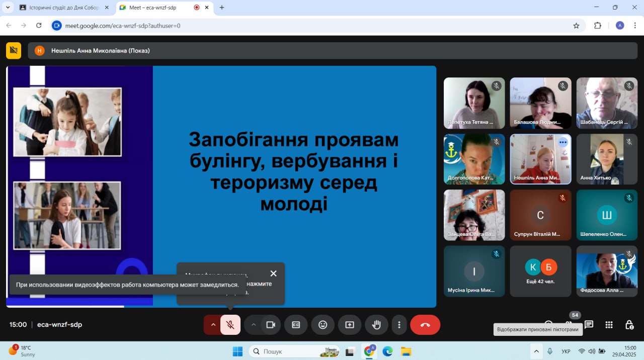Open the emoji reactions panel

tap(323, 325)
